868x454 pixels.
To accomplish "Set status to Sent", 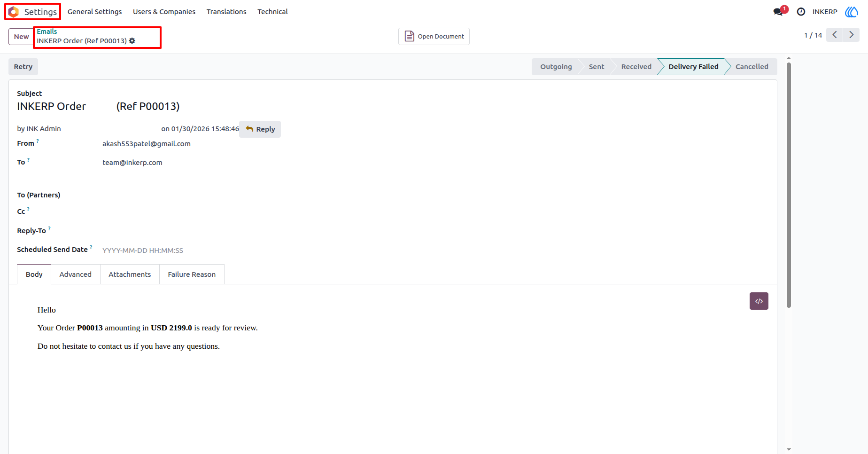I will click(x=597, y=67).
